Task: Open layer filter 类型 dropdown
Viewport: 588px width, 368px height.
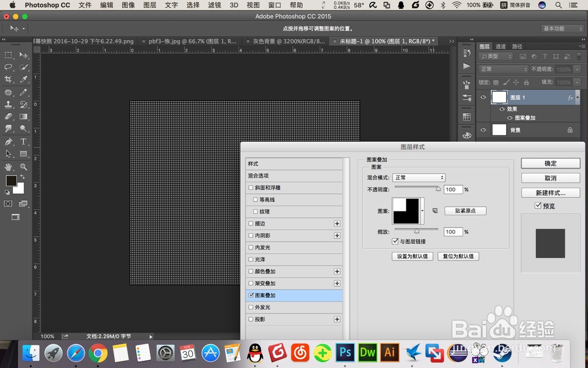Action: coord(496,57)
